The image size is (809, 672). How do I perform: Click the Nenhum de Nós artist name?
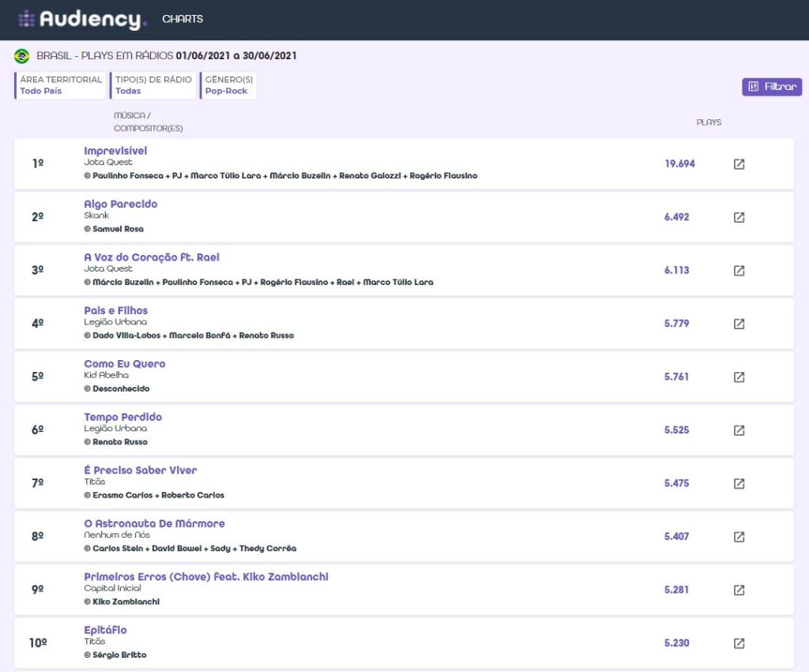pyautogui.click(x=117, y=535)
